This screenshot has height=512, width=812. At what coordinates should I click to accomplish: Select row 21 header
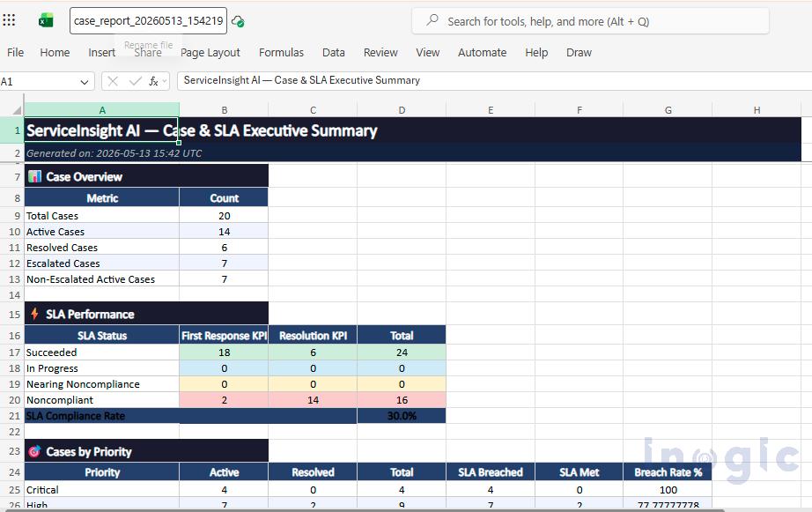[x=12, y=416]
